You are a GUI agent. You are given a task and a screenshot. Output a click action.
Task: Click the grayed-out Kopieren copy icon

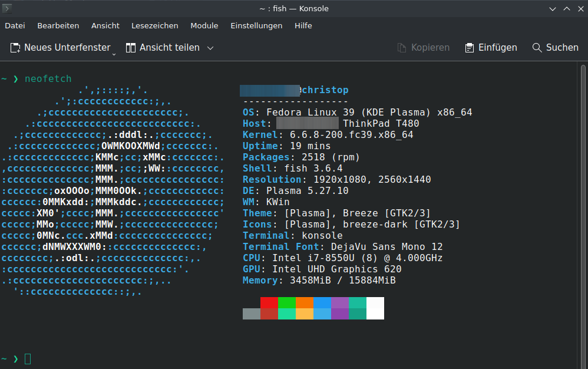pos(402,48)
